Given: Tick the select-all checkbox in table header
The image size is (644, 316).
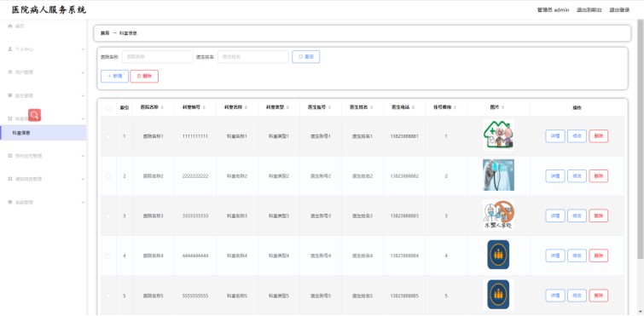Looking at the screenshot, I should [108, 108].
